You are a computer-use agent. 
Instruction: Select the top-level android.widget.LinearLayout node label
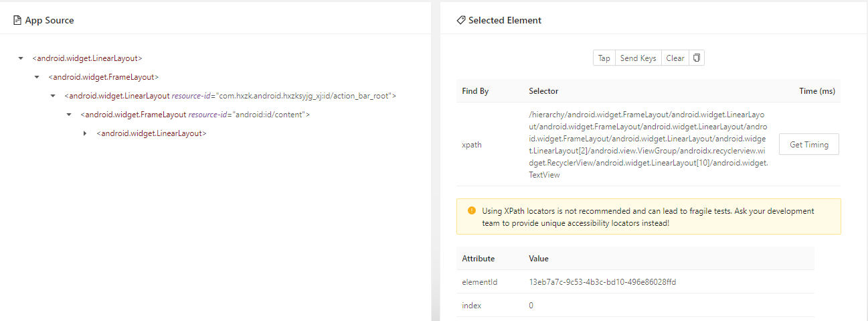tap(87, 58)
